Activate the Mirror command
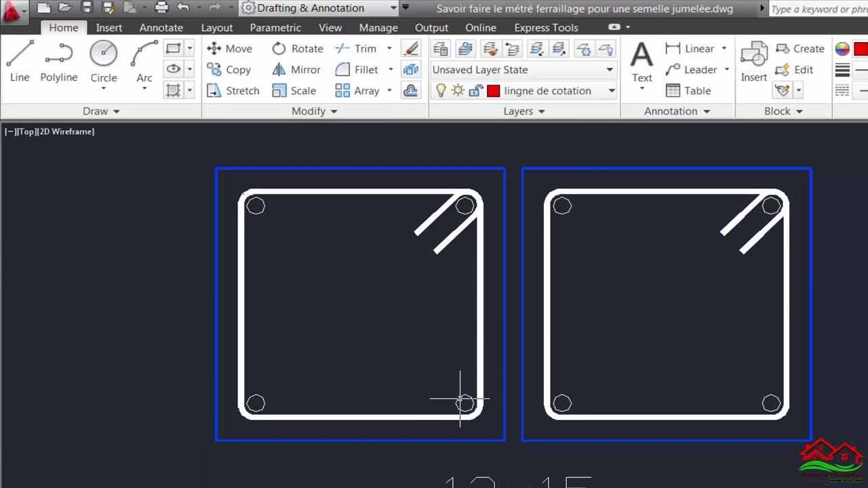The image size is (868, 488). point(296,70)
